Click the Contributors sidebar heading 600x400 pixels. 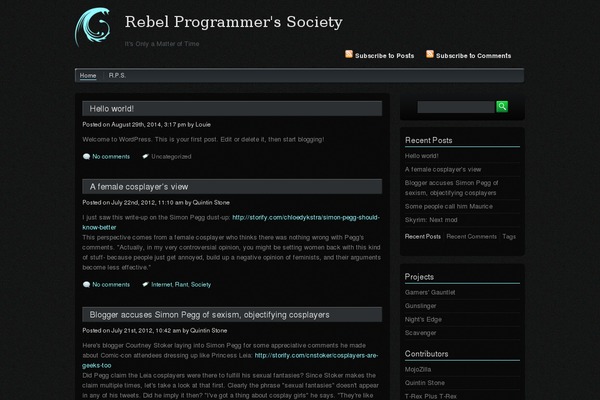(x=427, y=354)
